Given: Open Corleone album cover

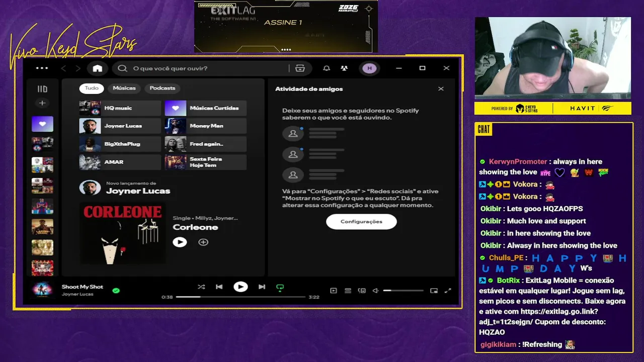Looking at the screenshot, I should click(x=122, y=233).
